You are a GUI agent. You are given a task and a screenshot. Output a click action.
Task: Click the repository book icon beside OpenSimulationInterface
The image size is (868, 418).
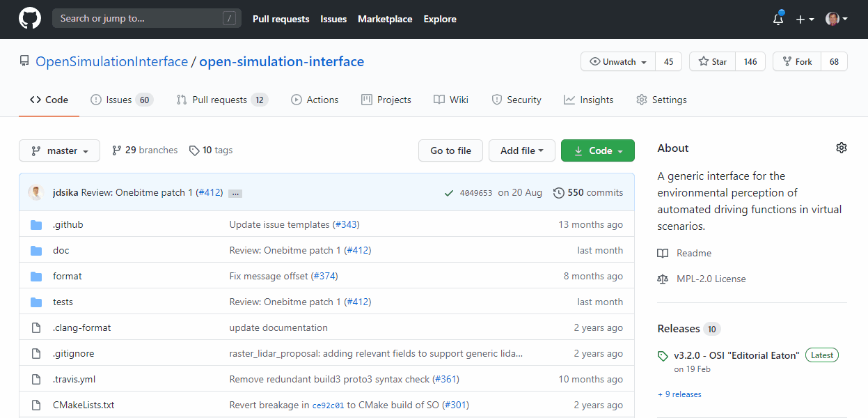tap(24, 61)
